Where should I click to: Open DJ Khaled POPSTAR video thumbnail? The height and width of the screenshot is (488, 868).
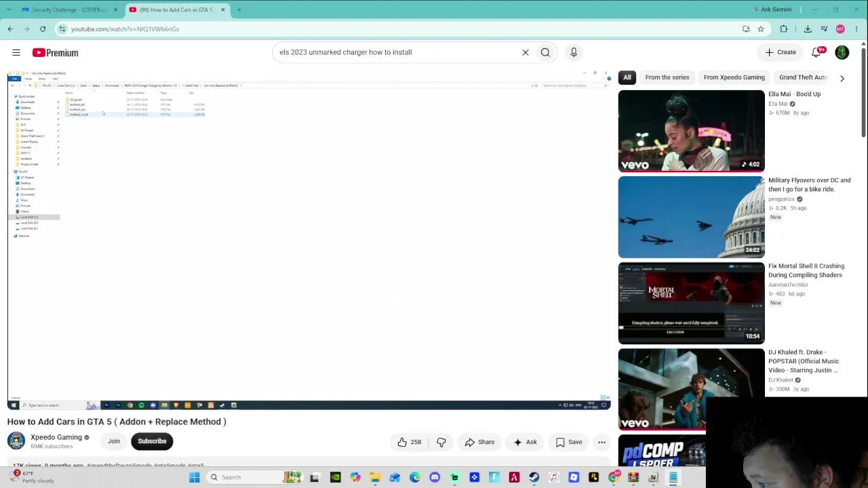[x=691, y=389]
